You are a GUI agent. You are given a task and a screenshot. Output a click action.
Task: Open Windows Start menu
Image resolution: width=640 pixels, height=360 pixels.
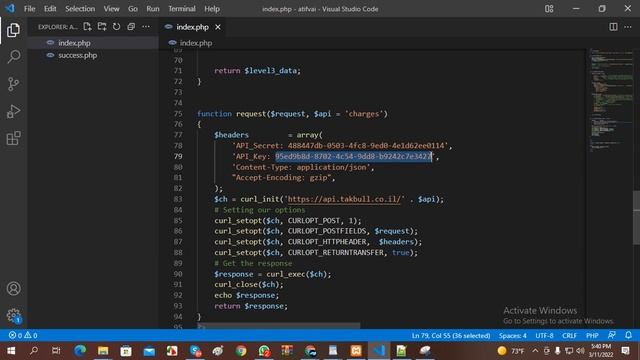(x=11, y=351)
